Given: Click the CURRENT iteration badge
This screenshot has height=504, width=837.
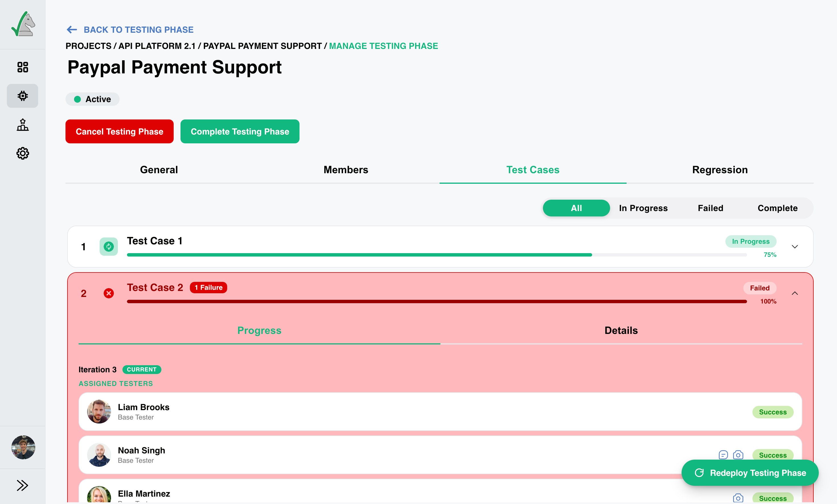Looking at the screenshot, I should click(x=142, y=369).
